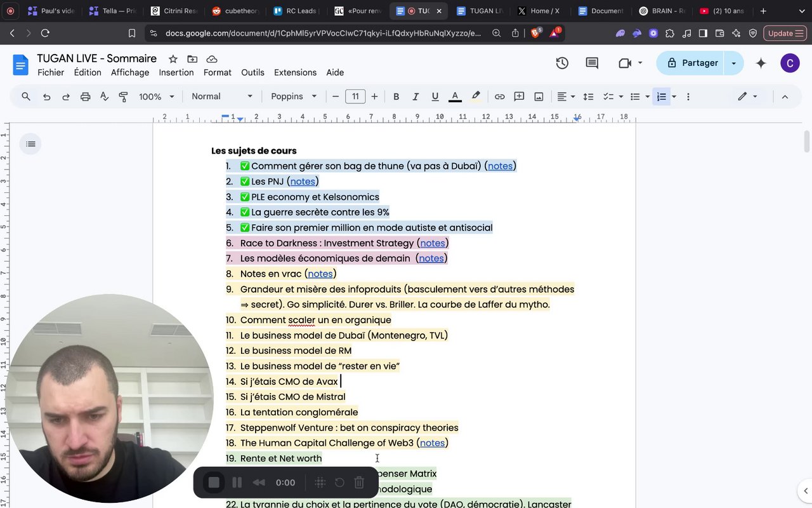The width and height of the screenshot is (812, 508).
Task: Activate the paint format tool
Action: [x=124, y=97]
